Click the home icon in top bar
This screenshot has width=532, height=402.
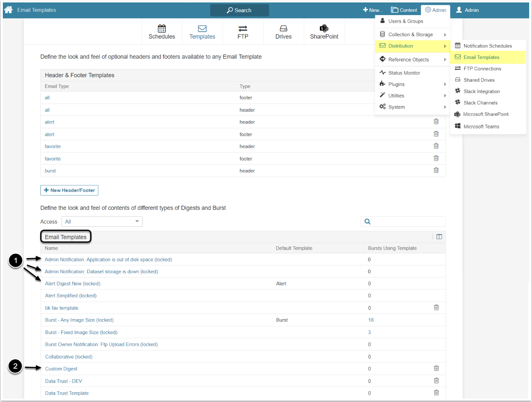coord(9,10)
